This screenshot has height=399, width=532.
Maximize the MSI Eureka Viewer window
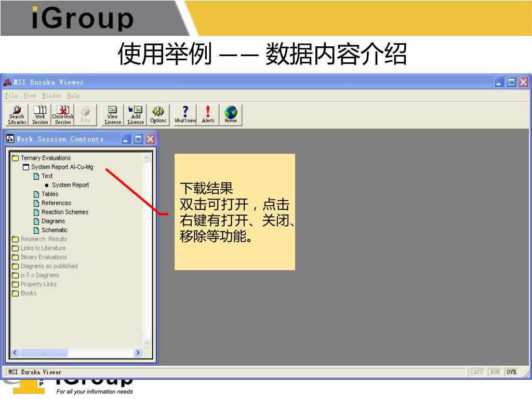[x=511, y=83]
